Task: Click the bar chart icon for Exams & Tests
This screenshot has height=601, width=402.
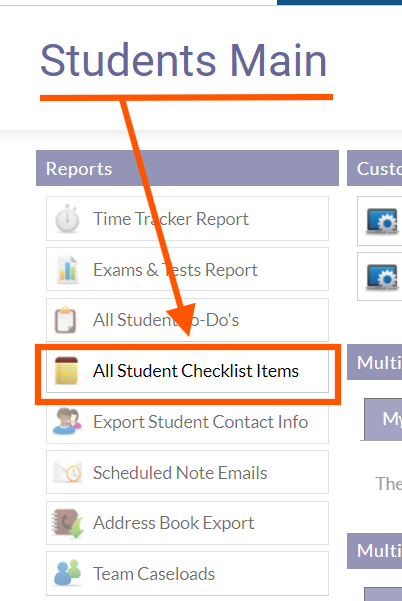Action: click(67, 269)
